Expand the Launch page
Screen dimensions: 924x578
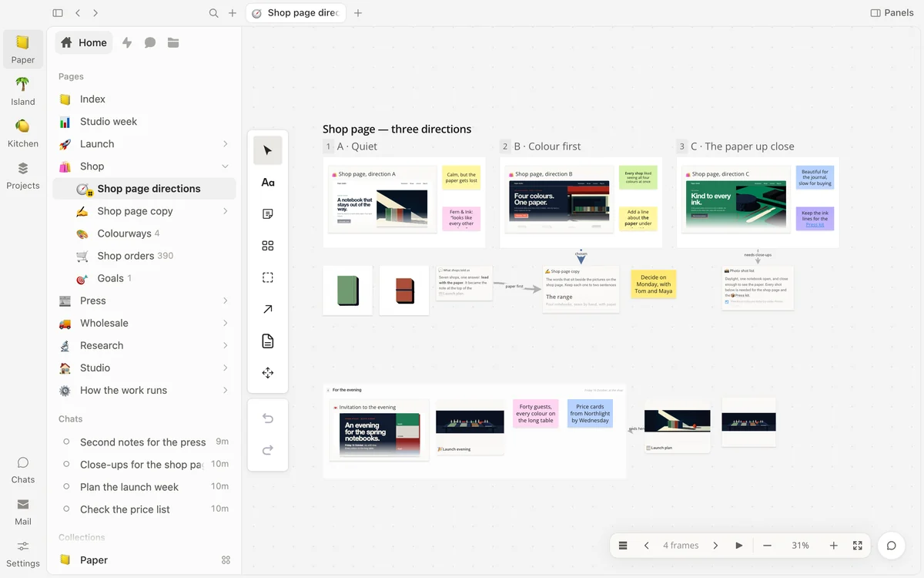click(x=225, y=144)
